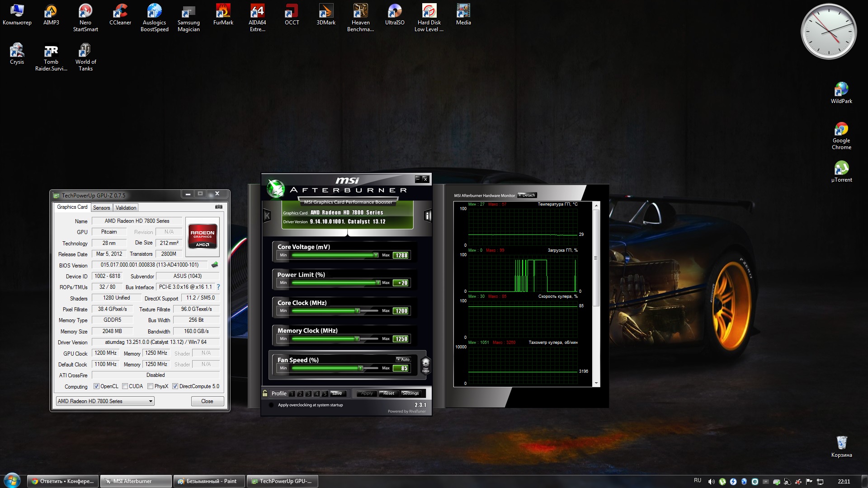Switch to the Sensors tab

tap(102, 208)
